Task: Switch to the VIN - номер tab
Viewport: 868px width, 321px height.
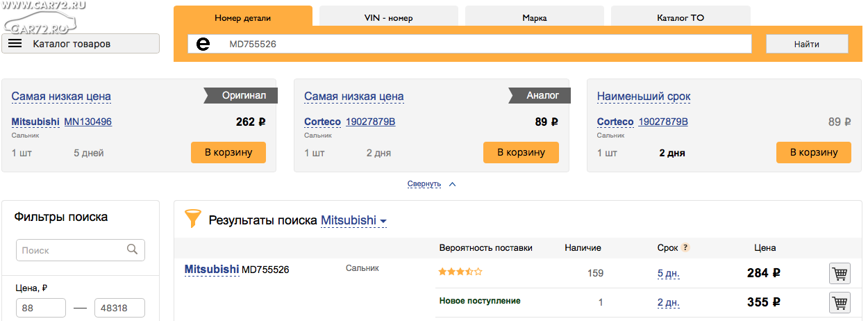Action: (x=389, y=17)
